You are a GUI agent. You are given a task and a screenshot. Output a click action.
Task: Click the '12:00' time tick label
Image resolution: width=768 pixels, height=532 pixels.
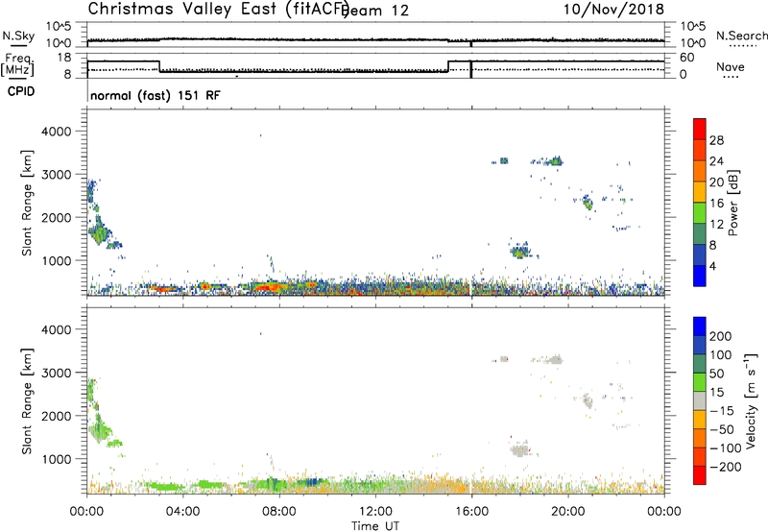(x=375, y=512)
